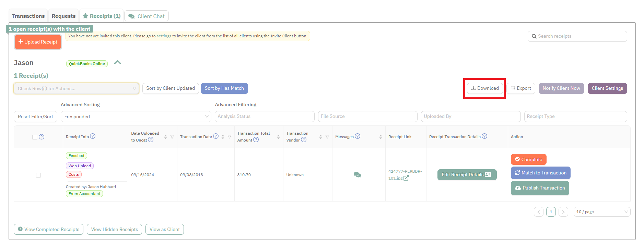644x244 pixels.
Task: Click help icon next to Transaction Date header
Action: pos(216,136)
